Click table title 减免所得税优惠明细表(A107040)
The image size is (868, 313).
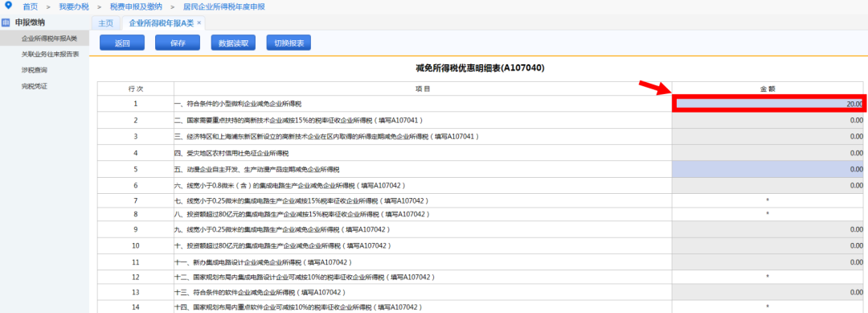pyautogui.click(x=480, y=68)
